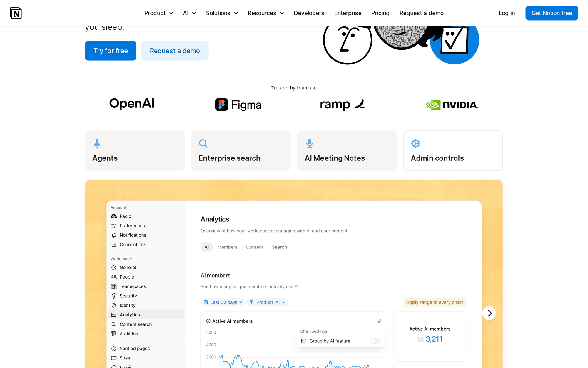This screenshot has height=368, width=588.
Task: Open the Product: All filter dropdown
Action: 268,302
